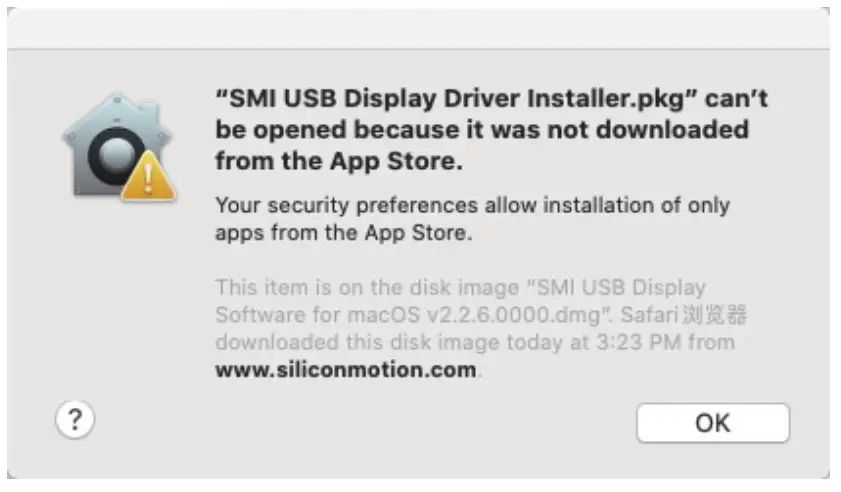Click the Safari浏览器 browser name text

[683, 315]
